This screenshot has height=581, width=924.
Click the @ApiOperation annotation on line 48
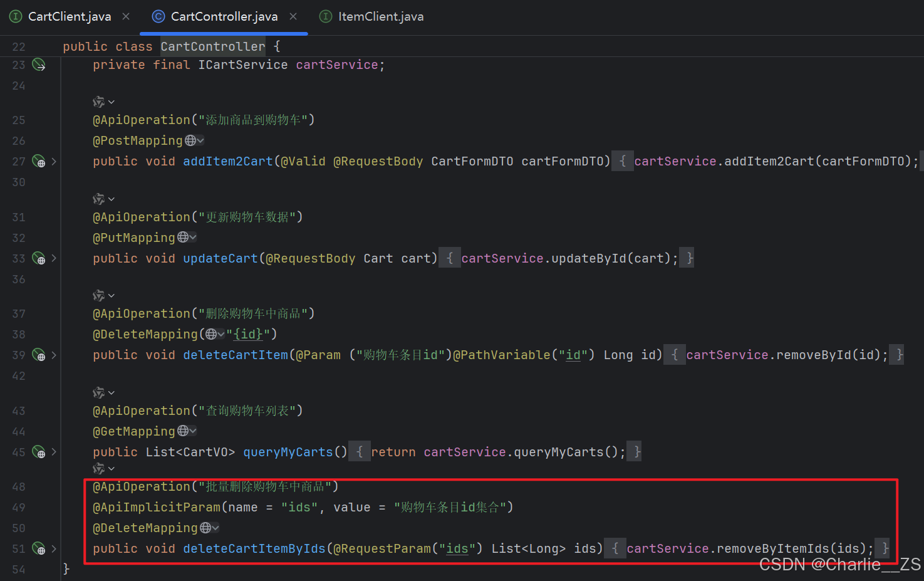click(x=142, y=486)
